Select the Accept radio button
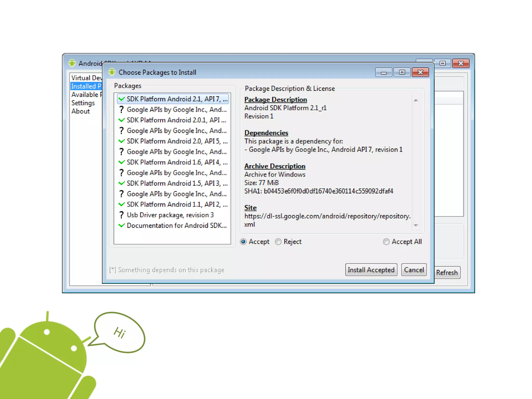Screen dimensions: 532x399 243,242
